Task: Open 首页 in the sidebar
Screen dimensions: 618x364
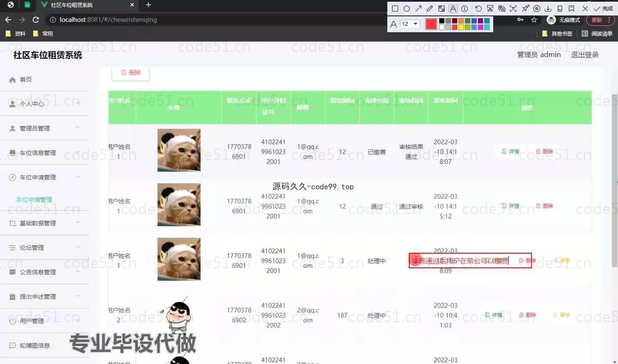Action: 45,79
